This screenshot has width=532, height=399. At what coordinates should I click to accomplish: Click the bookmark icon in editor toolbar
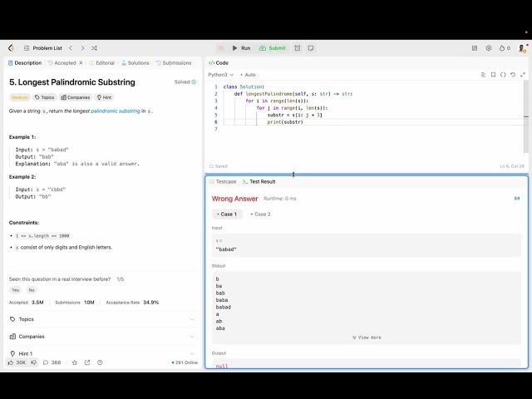tap(493, 75)
